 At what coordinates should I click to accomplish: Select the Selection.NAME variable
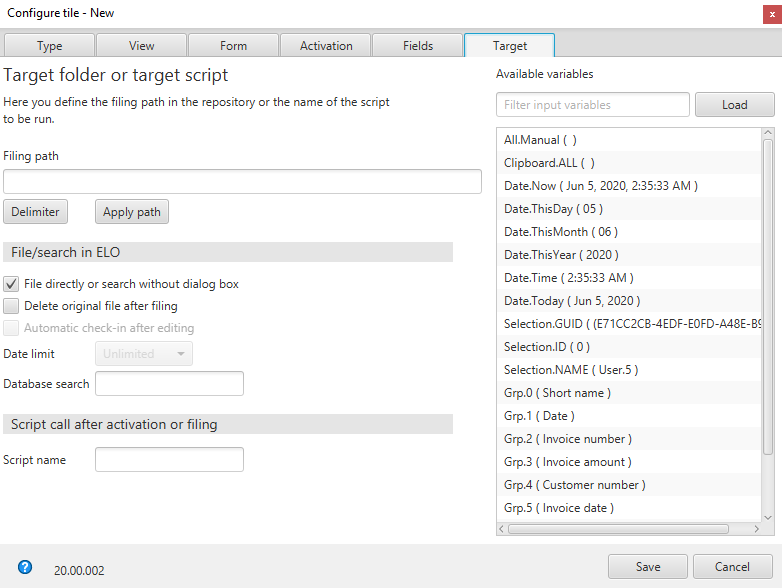pyautogui.click(x=629, y=370)
